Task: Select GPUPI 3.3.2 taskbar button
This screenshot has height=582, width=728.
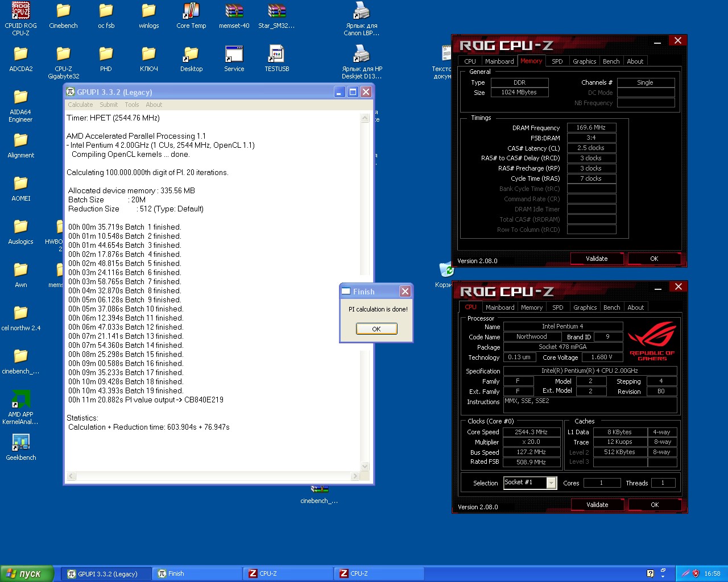Action: pyautogui.click(x=106, y=573)
